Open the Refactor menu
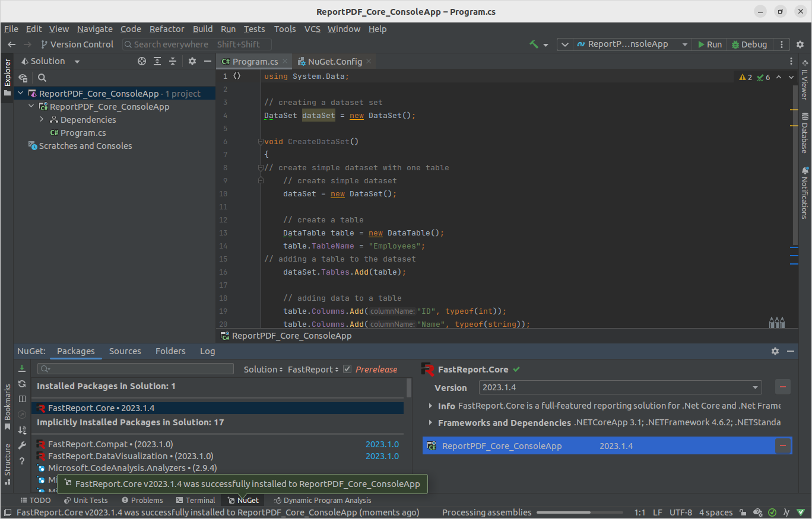812x519 pixels. pyautogui.click(x=167, y=29)
